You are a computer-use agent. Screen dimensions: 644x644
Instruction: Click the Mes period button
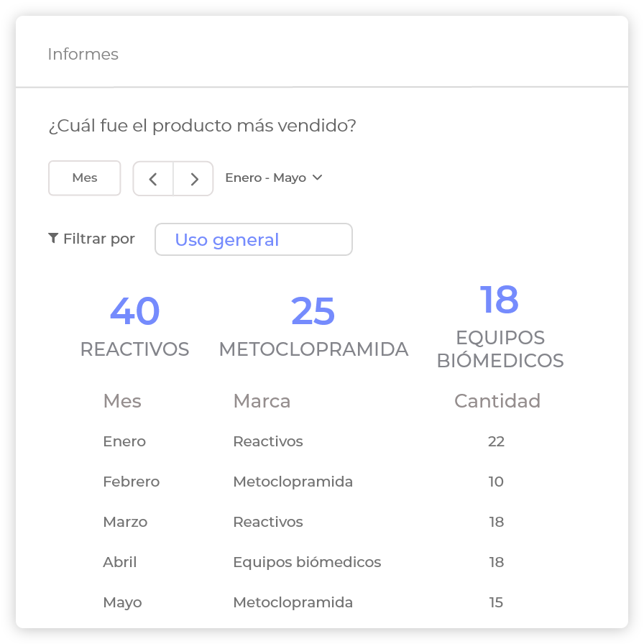point(85,178)
